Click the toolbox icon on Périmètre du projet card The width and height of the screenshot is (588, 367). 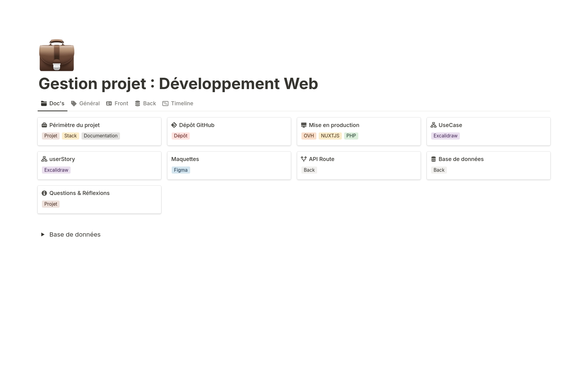pos(44,125)
